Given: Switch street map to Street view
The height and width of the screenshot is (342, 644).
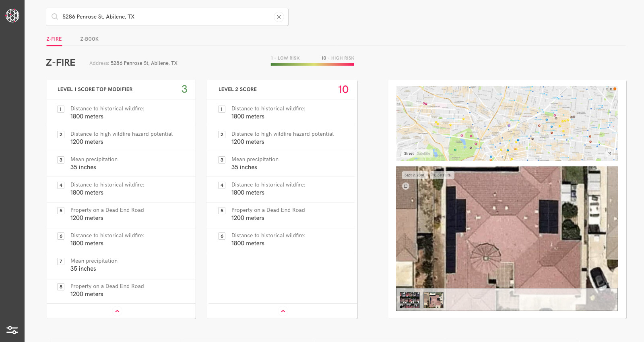Looking at the screenshot, I should click(409, 153).
